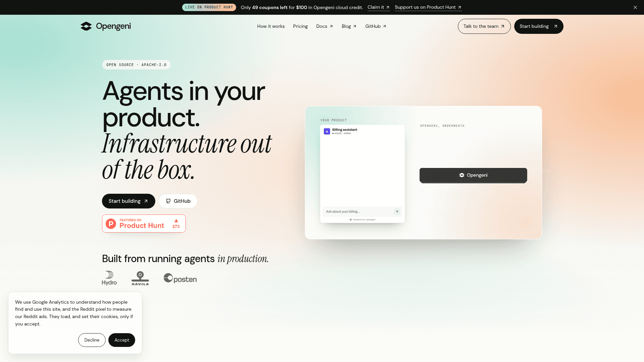644x362 pixels.
Task: Accept analytics cookies
Action: [122, 340]
